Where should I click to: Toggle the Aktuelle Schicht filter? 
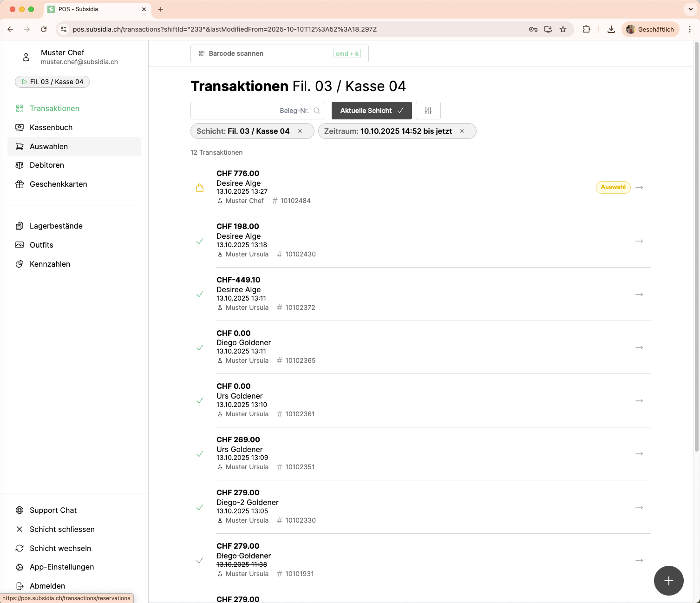(372, 111)
